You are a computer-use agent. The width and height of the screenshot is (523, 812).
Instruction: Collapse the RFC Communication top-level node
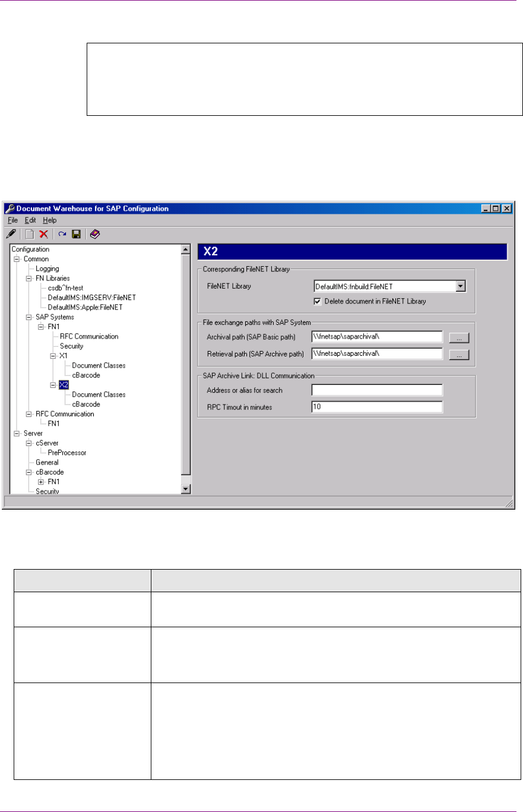point(28,414)
